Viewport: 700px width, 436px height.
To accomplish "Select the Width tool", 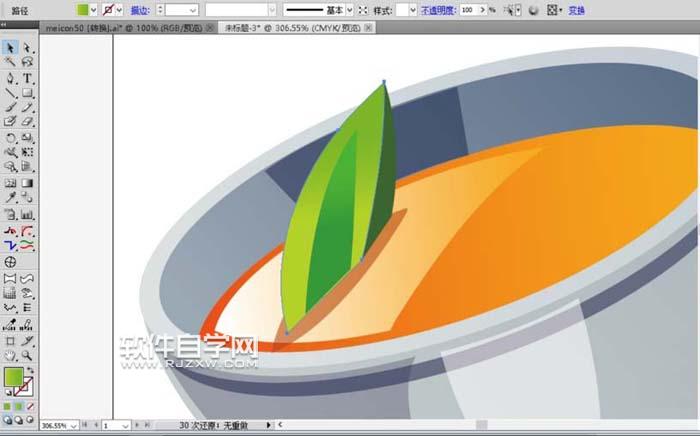I will [10, 152].
